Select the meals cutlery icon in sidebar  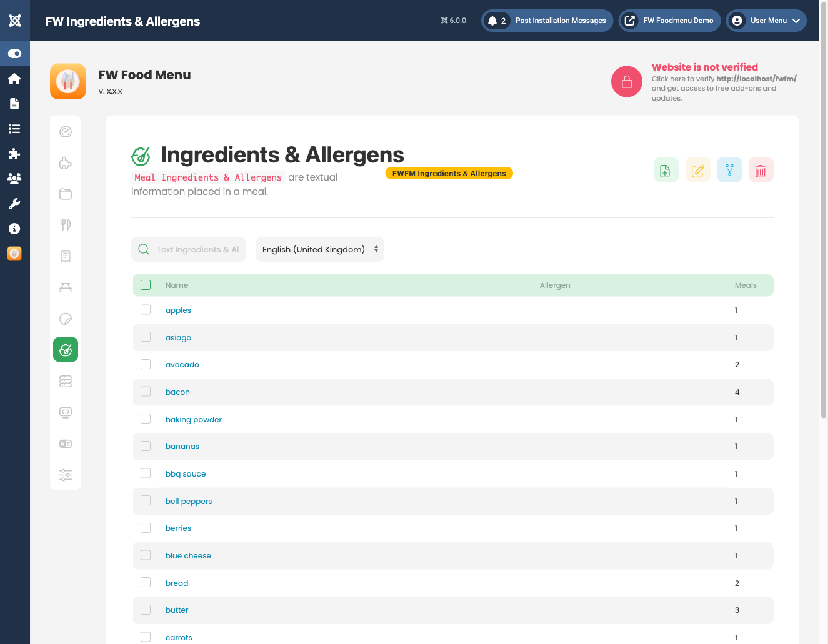pyautogui.click(x=65, y=224)
